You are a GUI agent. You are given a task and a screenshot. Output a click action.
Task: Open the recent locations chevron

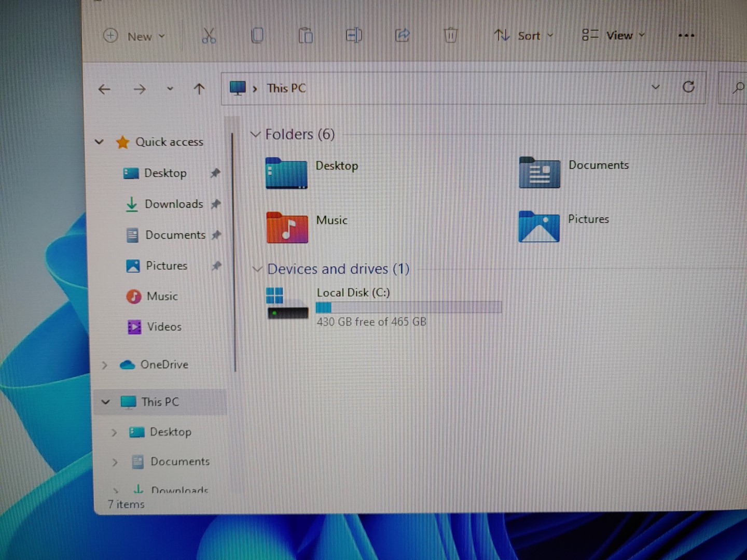click(x=170, y=89)
